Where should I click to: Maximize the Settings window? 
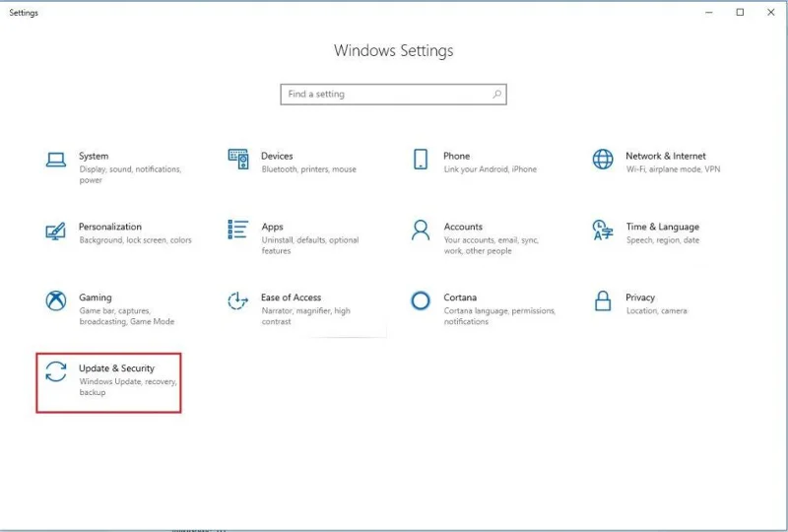coord(740,12)
